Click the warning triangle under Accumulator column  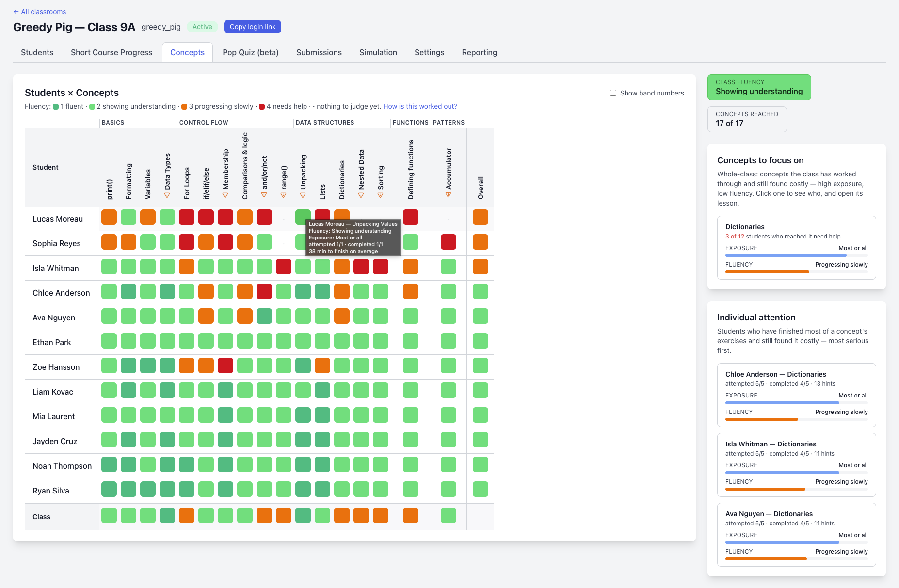tap(449, 195)
